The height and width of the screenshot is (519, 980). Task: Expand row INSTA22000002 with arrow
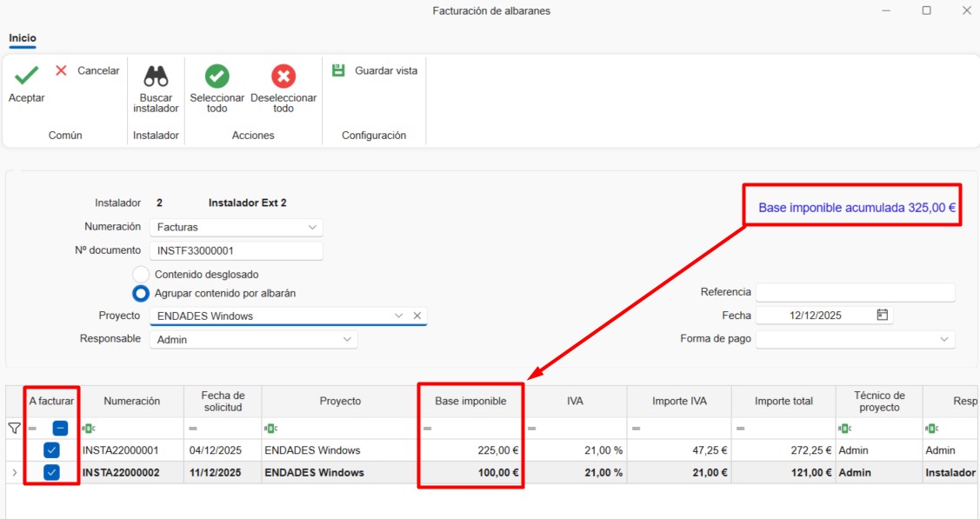pos(14,473)
